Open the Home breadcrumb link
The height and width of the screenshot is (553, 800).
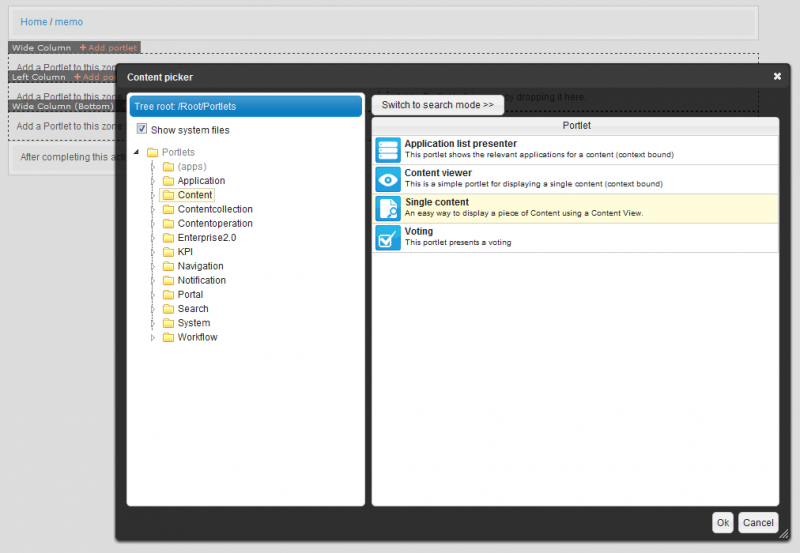(x=34, y=22)
